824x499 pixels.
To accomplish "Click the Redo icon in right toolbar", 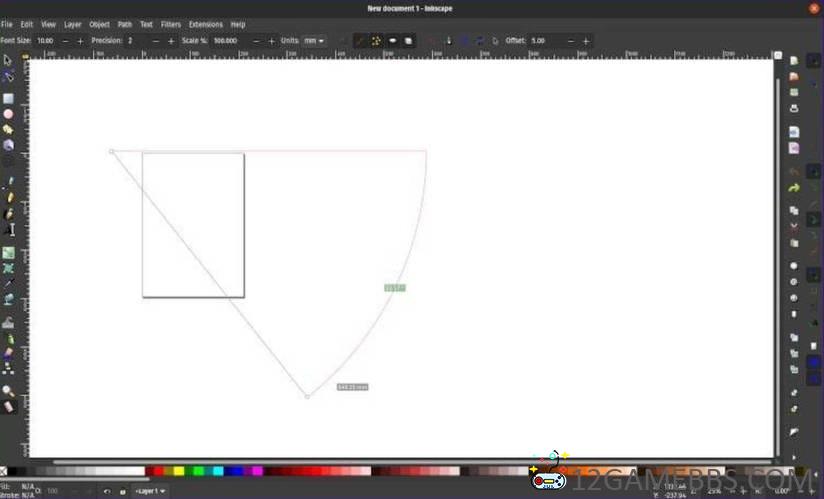I will pyautogui.click(x=794, y=188).
